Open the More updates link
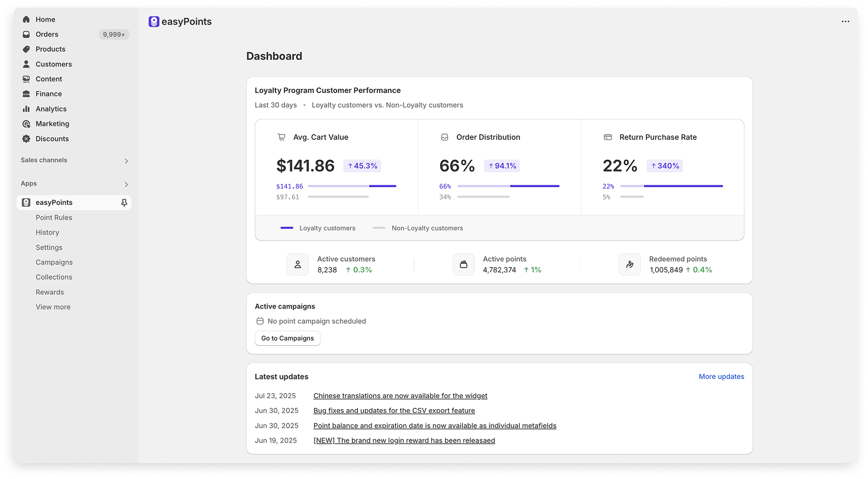Screen dimensions: 868x479 721,377
